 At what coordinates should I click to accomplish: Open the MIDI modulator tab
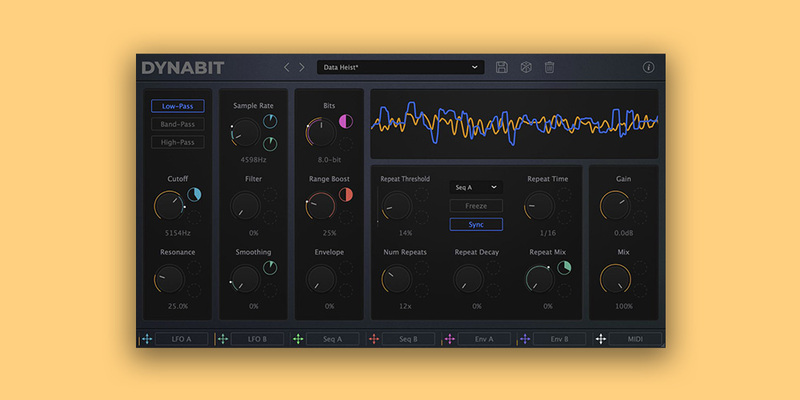point(635,339)
